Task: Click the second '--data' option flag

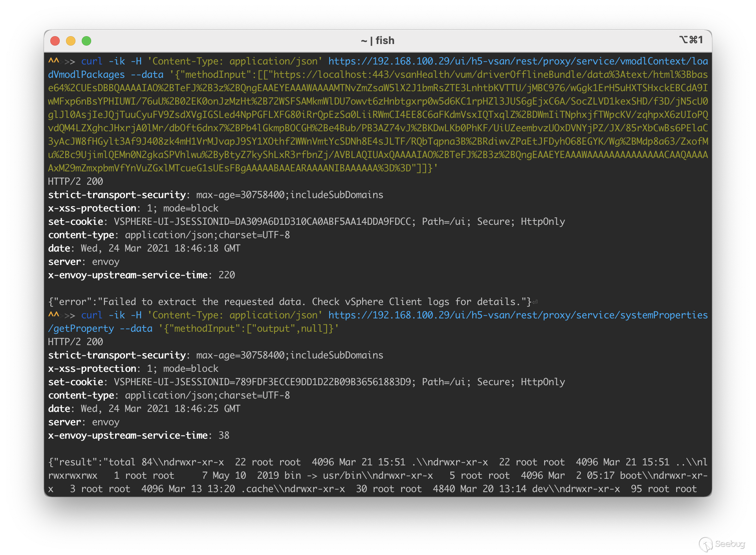Action: click(x=136, y=329)
